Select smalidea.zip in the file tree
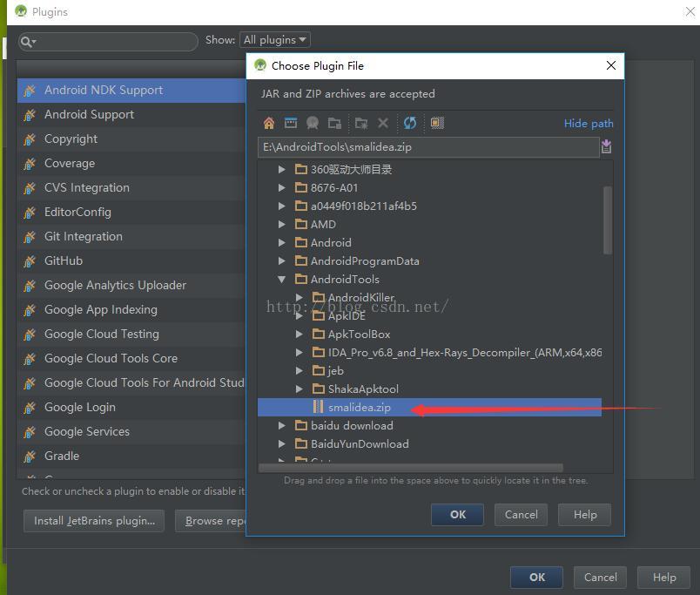 (429, 407)
